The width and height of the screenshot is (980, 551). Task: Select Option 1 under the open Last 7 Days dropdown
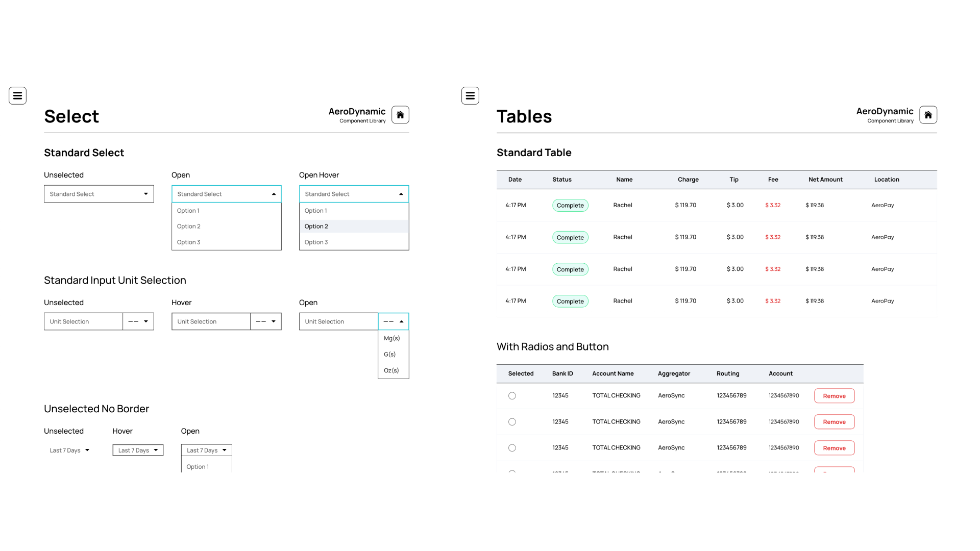tap(197, 466)
